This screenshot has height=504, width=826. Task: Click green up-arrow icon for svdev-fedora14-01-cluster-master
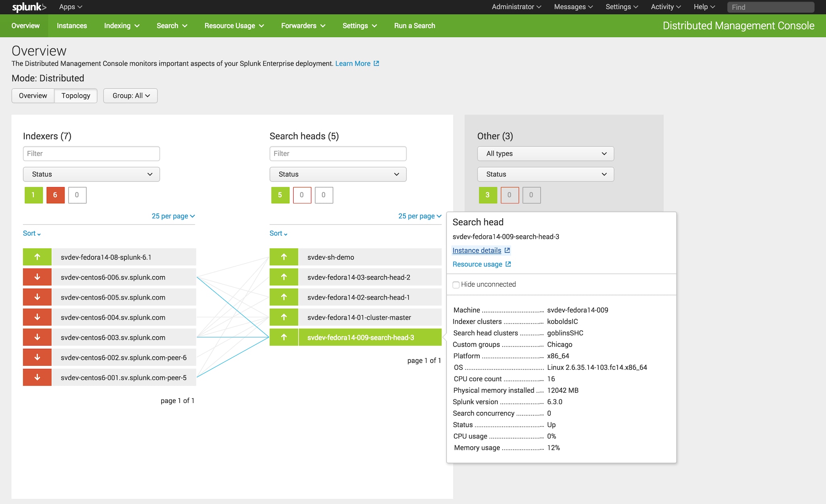[284, 317]
